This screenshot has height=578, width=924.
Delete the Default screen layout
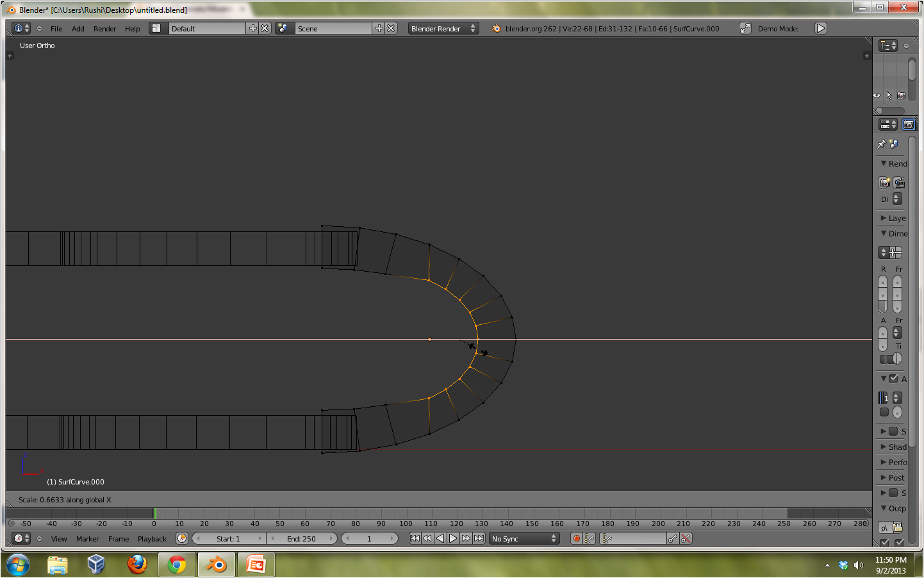point(265,28)
